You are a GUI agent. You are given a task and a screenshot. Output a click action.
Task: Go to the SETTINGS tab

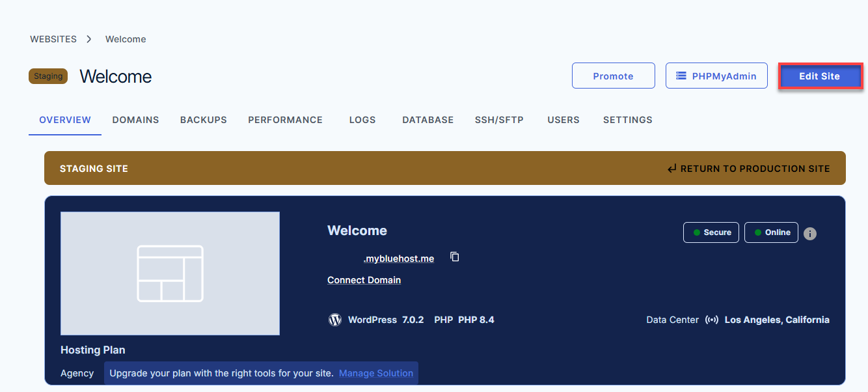pyautogui.click(x=628, y=120)
